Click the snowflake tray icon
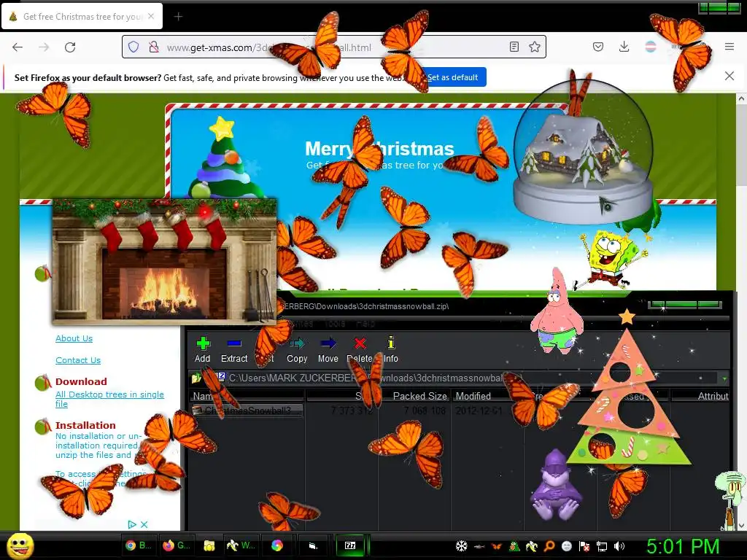Viewport: 747px width, 560px height. click(x=461, y=546)
